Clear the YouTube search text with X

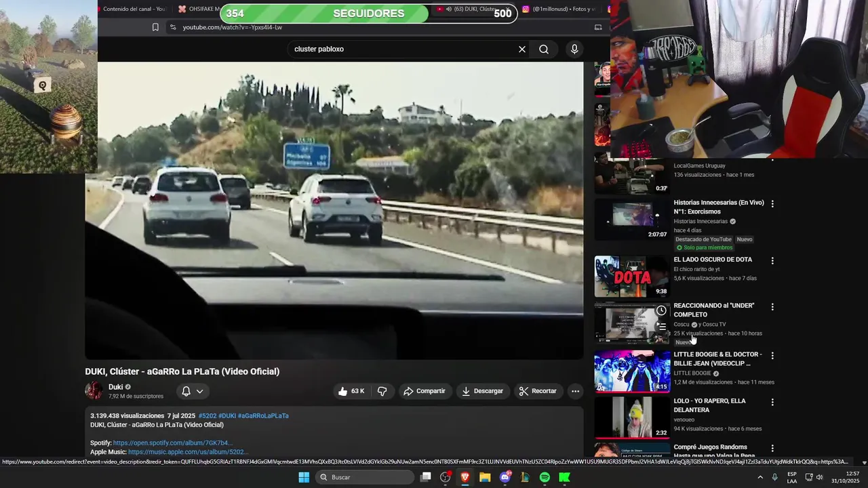[x=522, y=49]
